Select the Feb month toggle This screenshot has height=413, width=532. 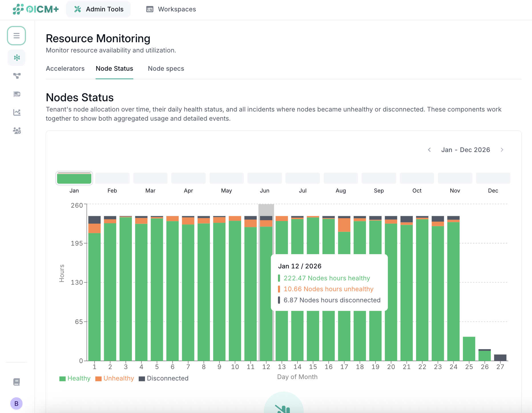[112, 178]
